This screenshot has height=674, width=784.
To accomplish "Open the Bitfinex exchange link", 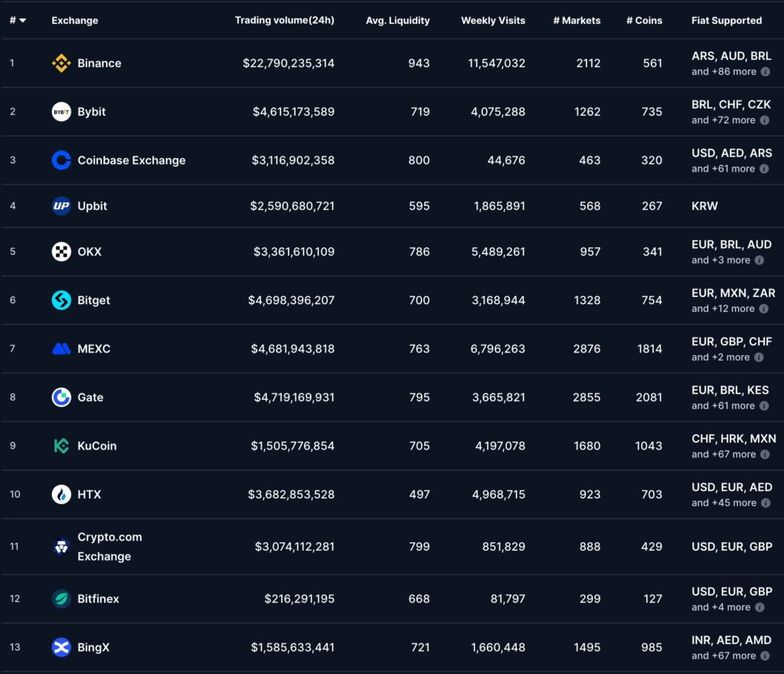I will point(98,598).
